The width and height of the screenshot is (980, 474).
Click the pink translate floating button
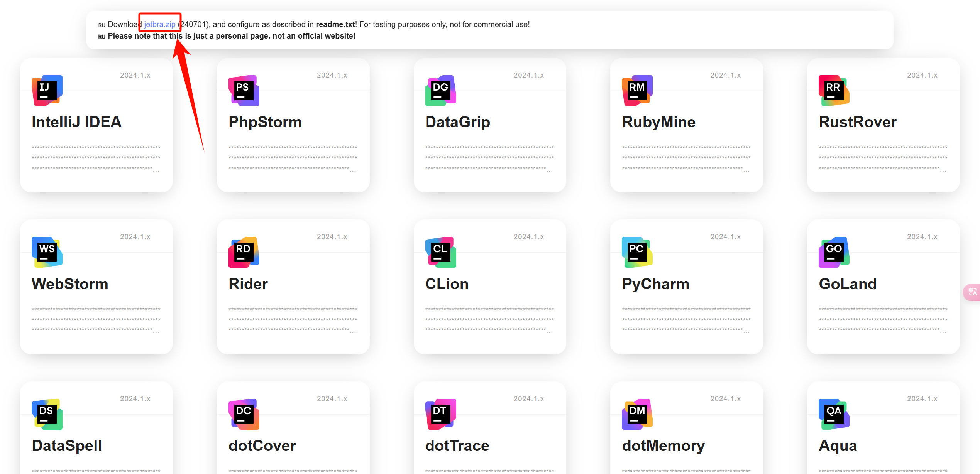pos(972,292)
